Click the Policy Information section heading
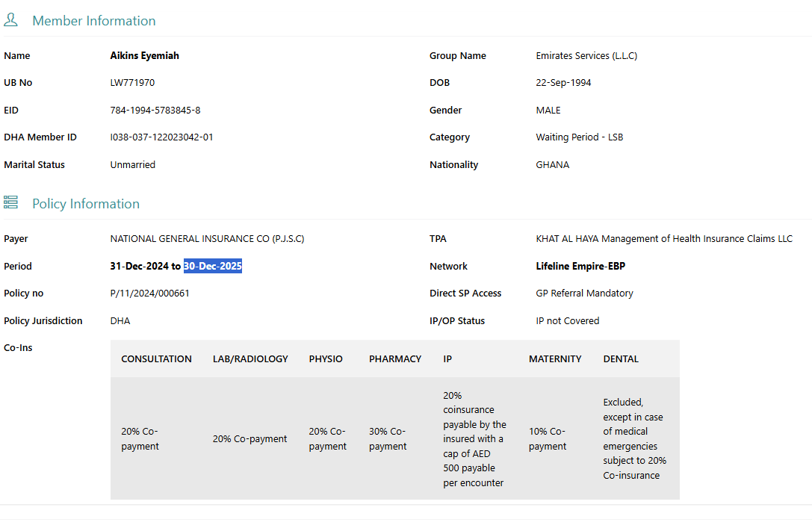Image resolution: width=812 pixels, height=531 pixels. click(85, 204)
